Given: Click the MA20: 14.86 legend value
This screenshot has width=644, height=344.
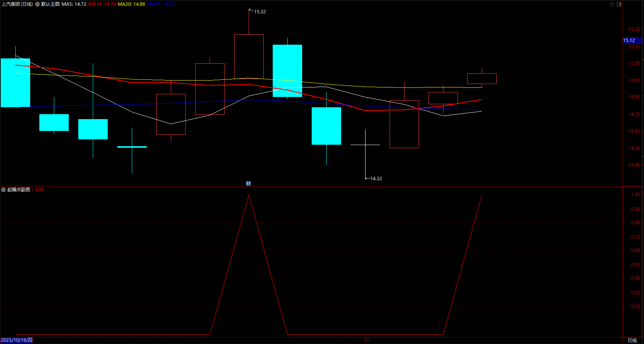Looking at the screenshot, I should (x=131, y=4).
